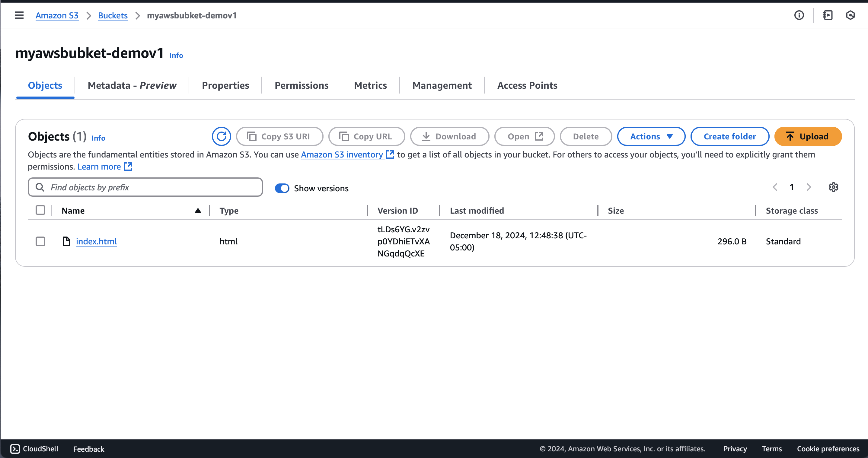Screen dimensions: 868x458
Task: Click the index.html file icon
Action: (66, 241)
